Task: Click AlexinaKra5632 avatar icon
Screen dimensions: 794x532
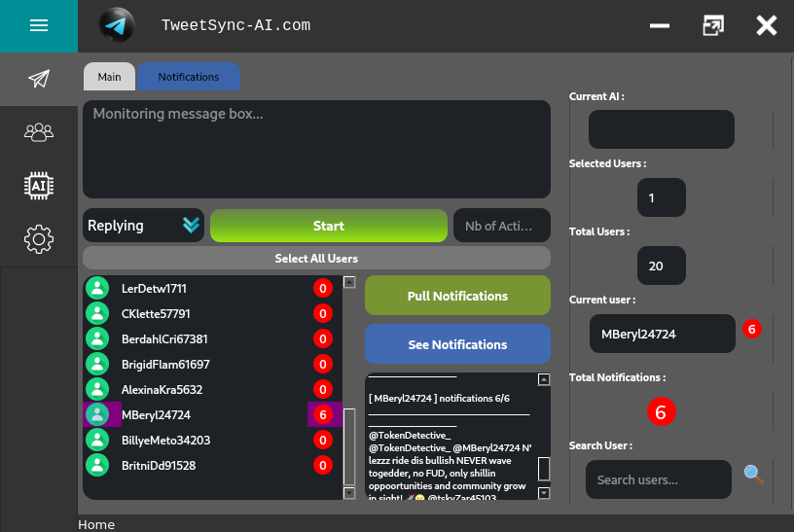Action: pos(97,389)
